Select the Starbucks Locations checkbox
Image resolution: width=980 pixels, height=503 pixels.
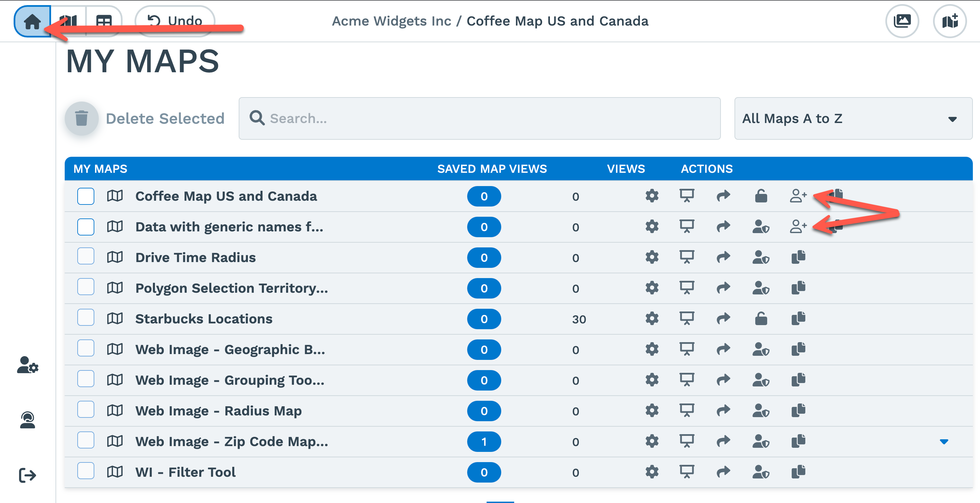pos(85,318)
